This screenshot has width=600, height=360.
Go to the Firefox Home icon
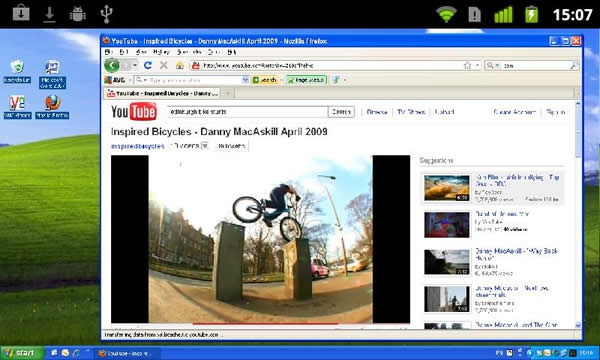(179, 66)
